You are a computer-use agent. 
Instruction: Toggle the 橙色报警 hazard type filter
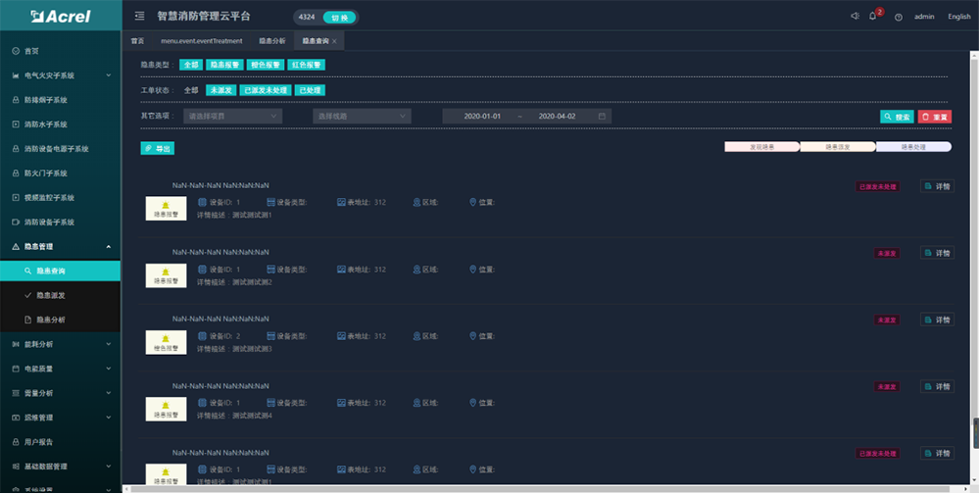(x=265, y=65)
